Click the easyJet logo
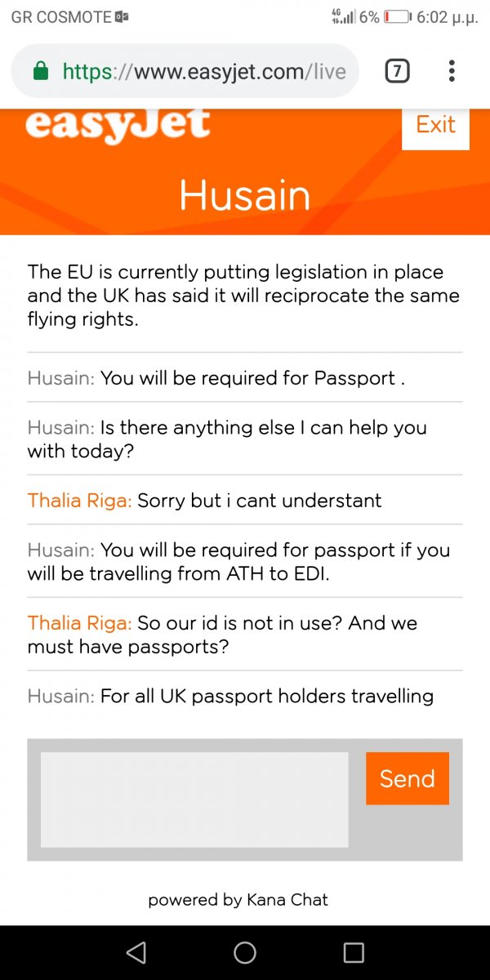The height and width of the screenshot is (980, 490). 118,126
